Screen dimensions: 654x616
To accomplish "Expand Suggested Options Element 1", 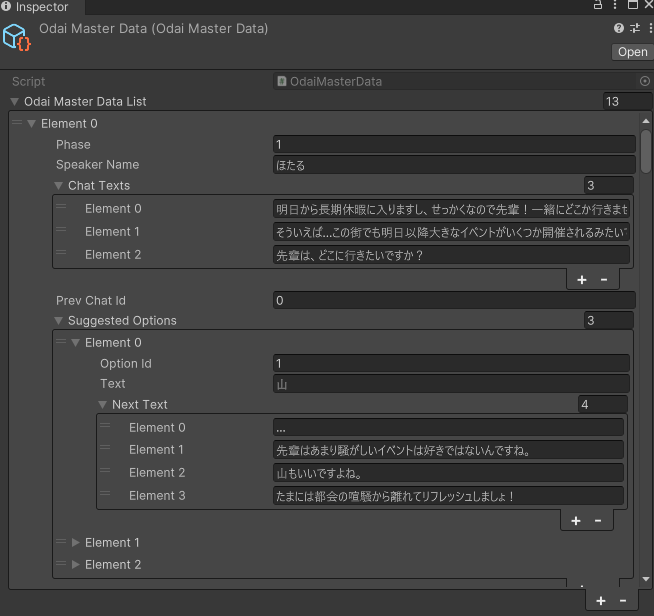I will click(x=75, y=542).
